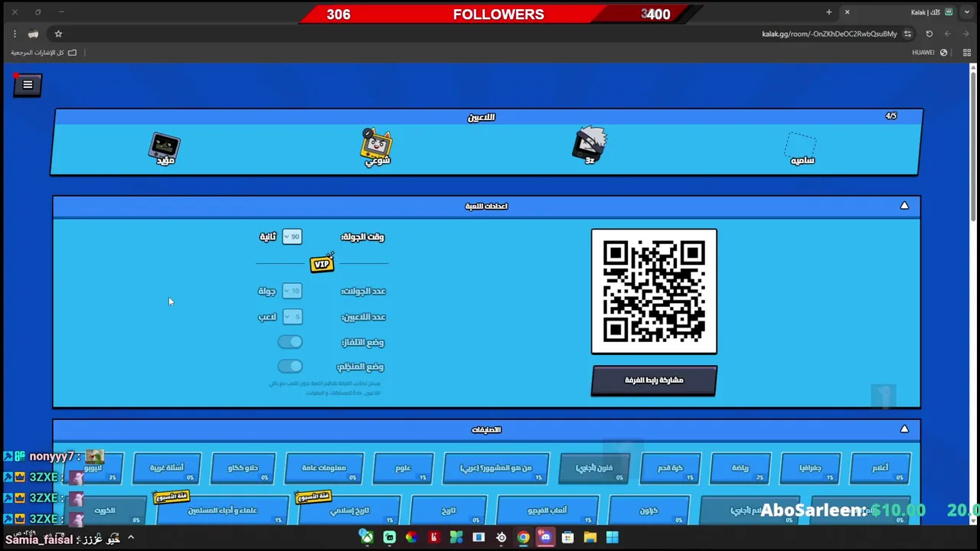980x551 pixels.
Task: Click the grid icon on the bookmarks bar
Action: tap(966, 53)
